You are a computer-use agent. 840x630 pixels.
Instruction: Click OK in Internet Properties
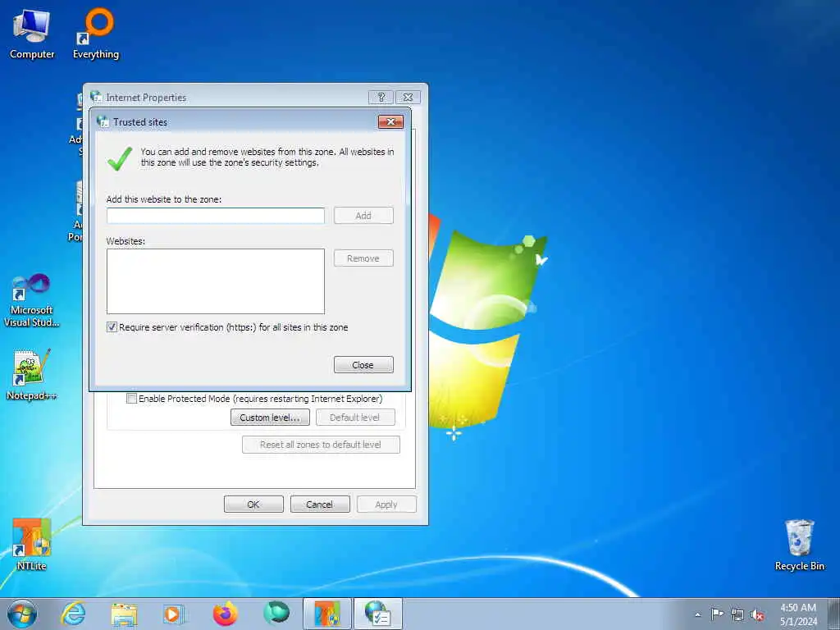point(253,504)
